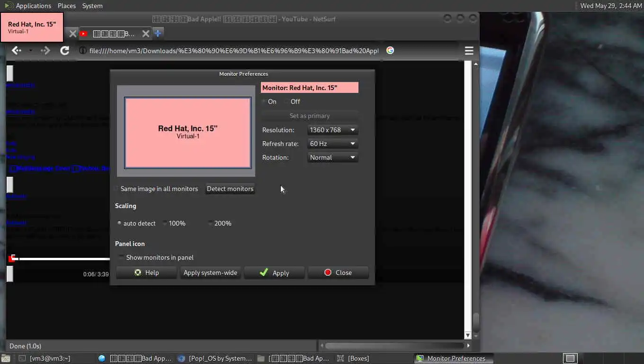The height and width of the screenshot is (364, 644).
Task: Click the page info icon in URL bar
Action: click(82, 50)
